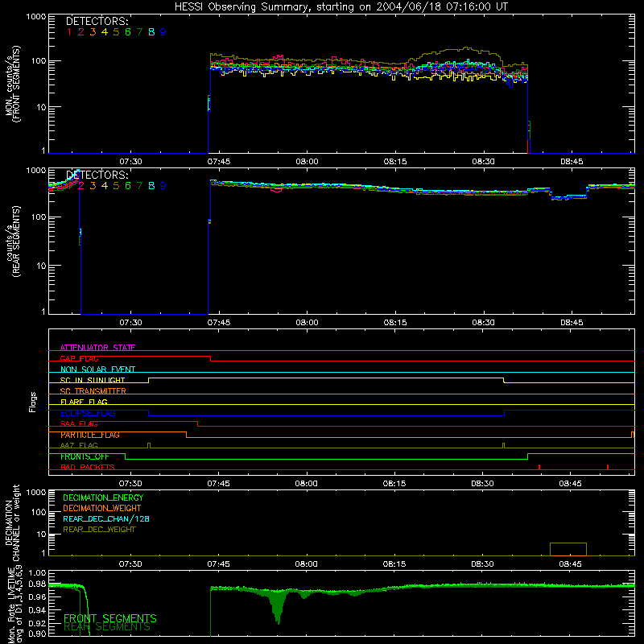Click the 08:00 tick under the front segments plot

[307, 162]
